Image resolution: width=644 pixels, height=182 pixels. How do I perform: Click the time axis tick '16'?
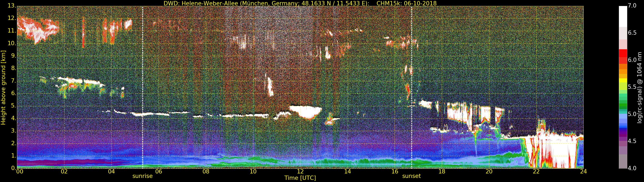(x=395, y=172)
